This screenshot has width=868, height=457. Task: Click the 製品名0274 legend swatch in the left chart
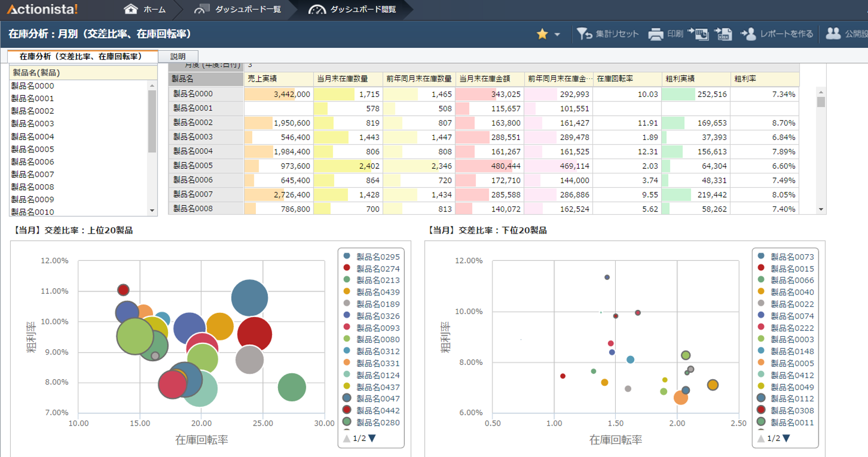click(347, 268)
